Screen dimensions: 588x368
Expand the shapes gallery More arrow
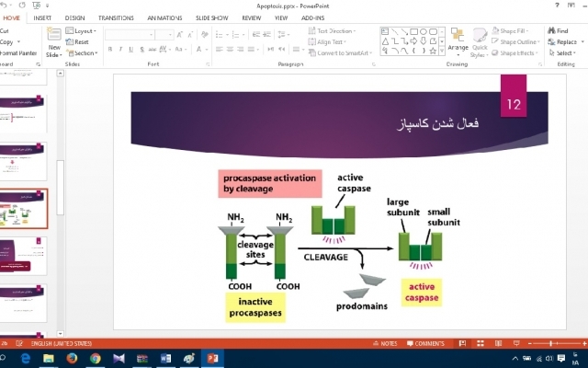point(442,52)
